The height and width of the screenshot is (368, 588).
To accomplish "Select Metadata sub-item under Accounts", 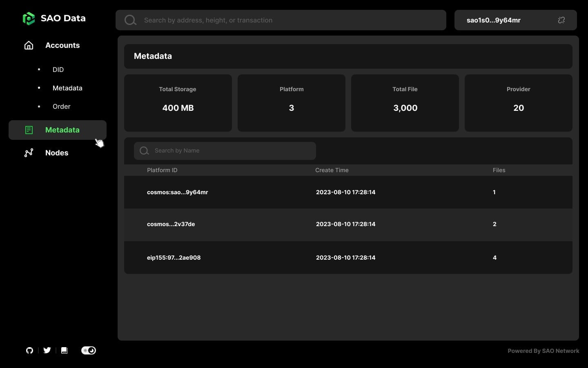I will pos(67,88).
